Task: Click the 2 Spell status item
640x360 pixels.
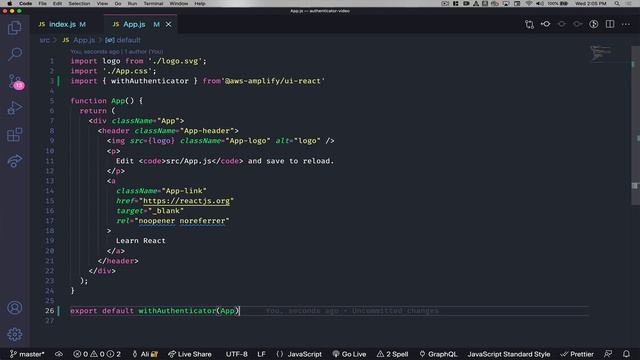Action: [392, 354]
